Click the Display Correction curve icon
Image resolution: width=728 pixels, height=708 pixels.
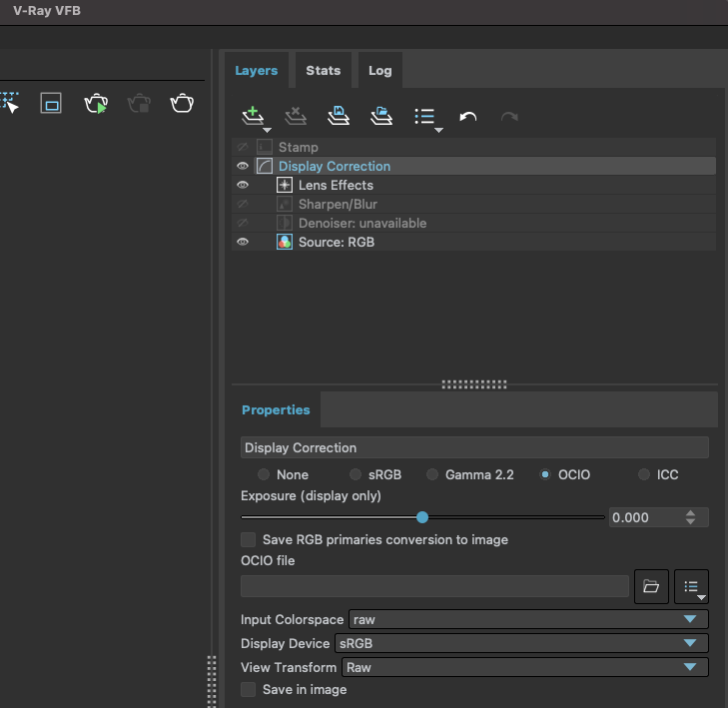tap(265, 166)
